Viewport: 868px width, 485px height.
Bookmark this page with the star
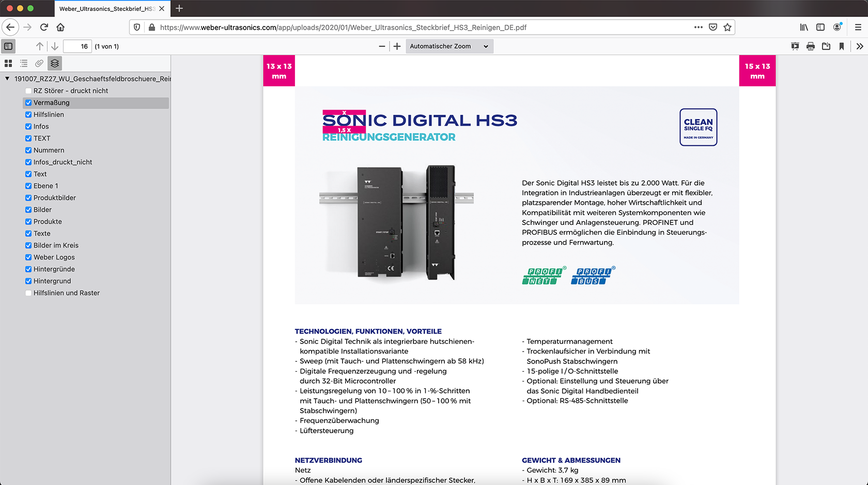tap(727, 27)
